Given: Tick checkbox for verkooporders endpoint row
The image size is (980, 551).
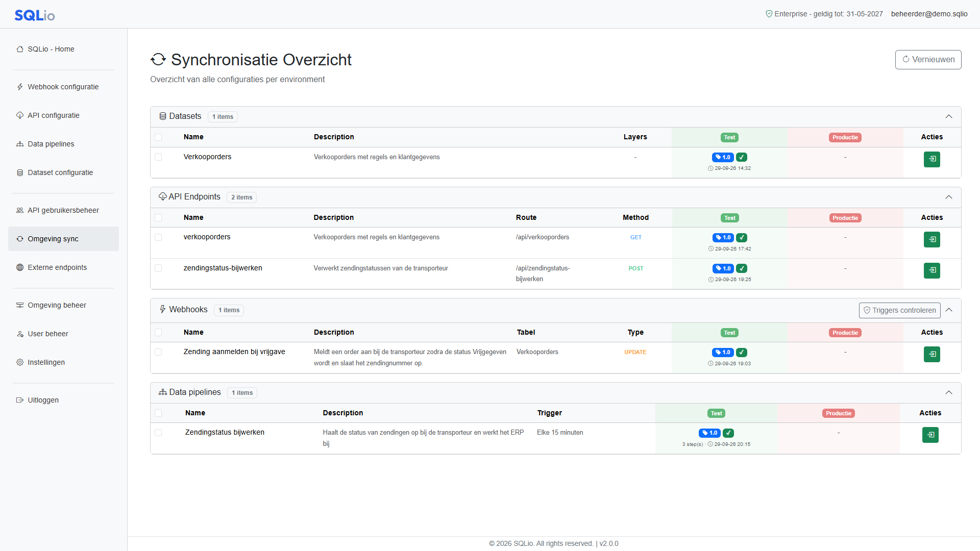Looking at the screenshot, I should (x=158, y=237).
